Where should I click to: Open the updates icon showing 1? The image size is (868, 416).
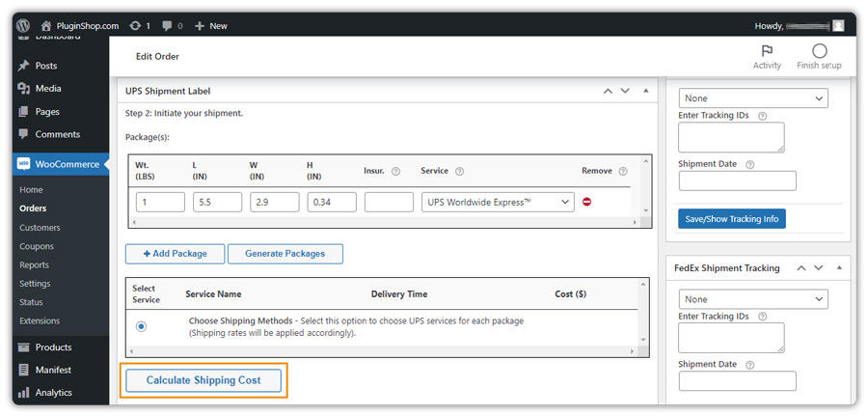[140, 25]
